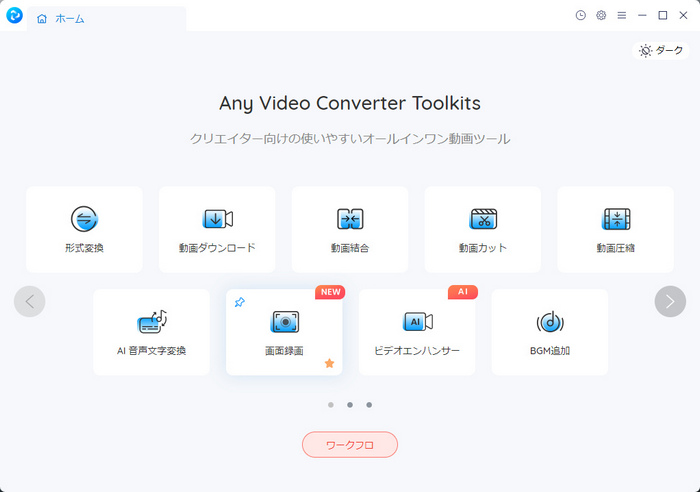
Task: Go to previous toolkit page arrow
Action: [x=29, y=301]
